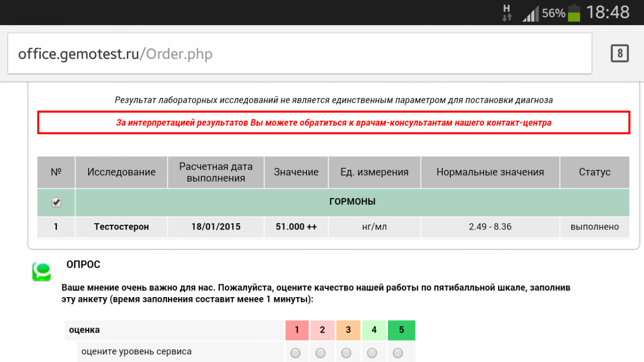Click the red contact-center interpretation notice
This screenshot has height=362, width=644.
coord(333,123)
